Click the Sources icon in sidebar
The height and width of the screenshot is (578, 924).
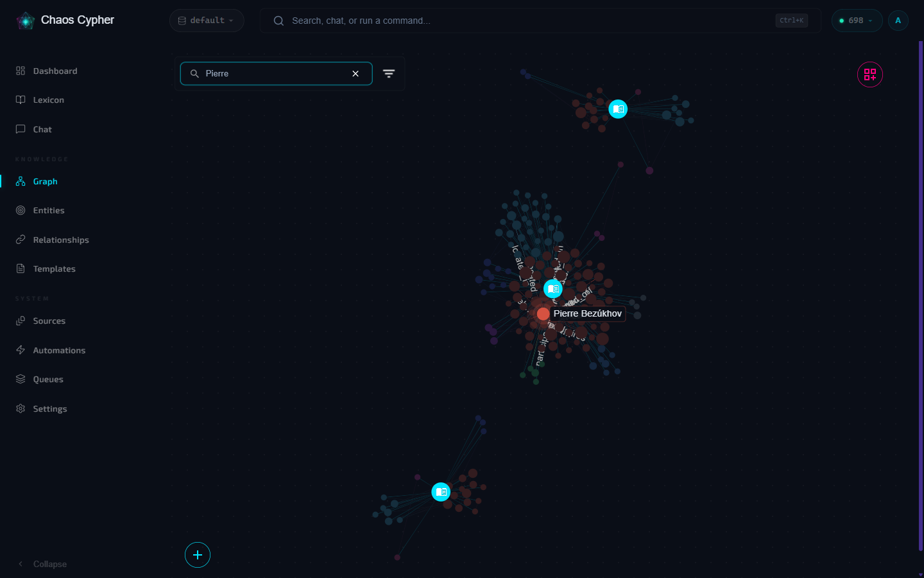pyautogui.click(x=21, y=320)
